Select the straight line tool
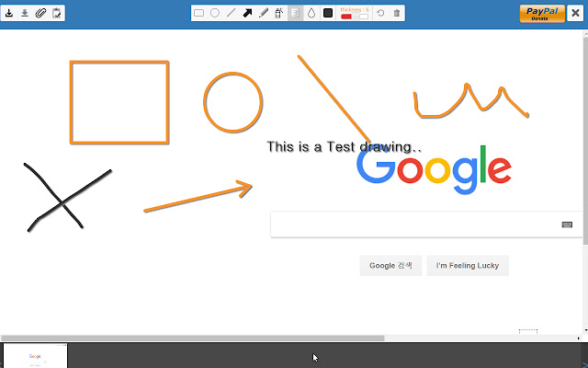Viewport: 588px width, 368px height. pos(231,13)
